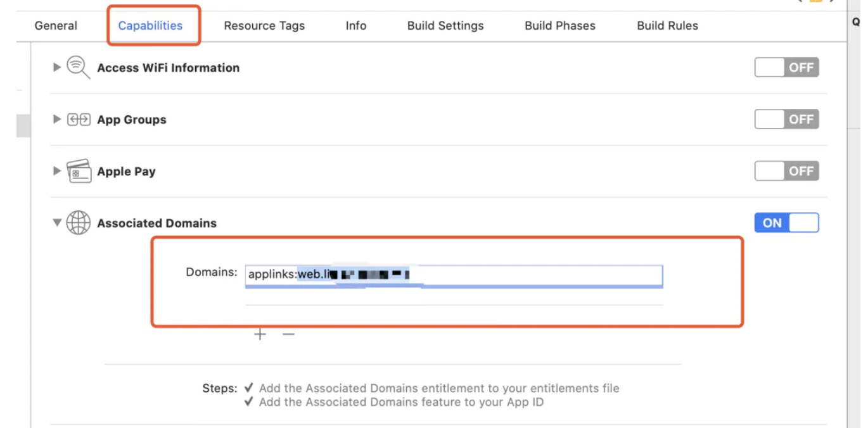Image resolution: width=868 pixels, height=428 pixels.
Task: Open the Resource Tags tab
Action: (x=264, y=26)
